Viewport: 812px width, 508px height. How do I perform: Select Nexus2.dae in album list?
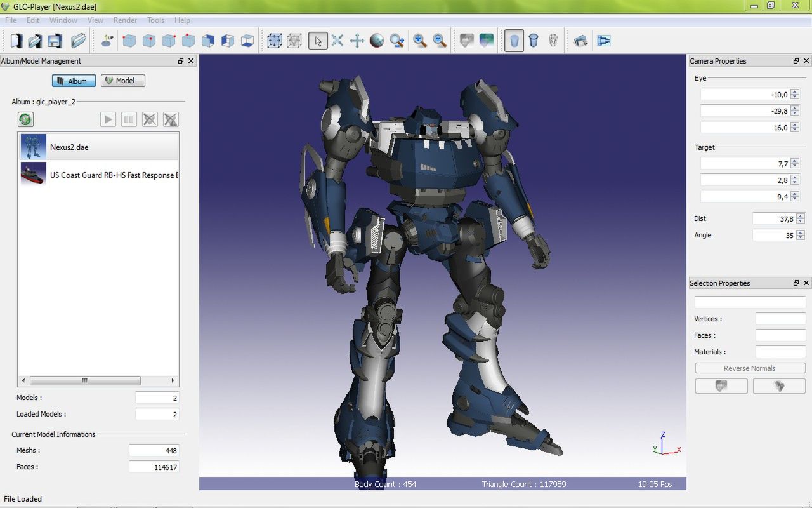click(98, 147)
